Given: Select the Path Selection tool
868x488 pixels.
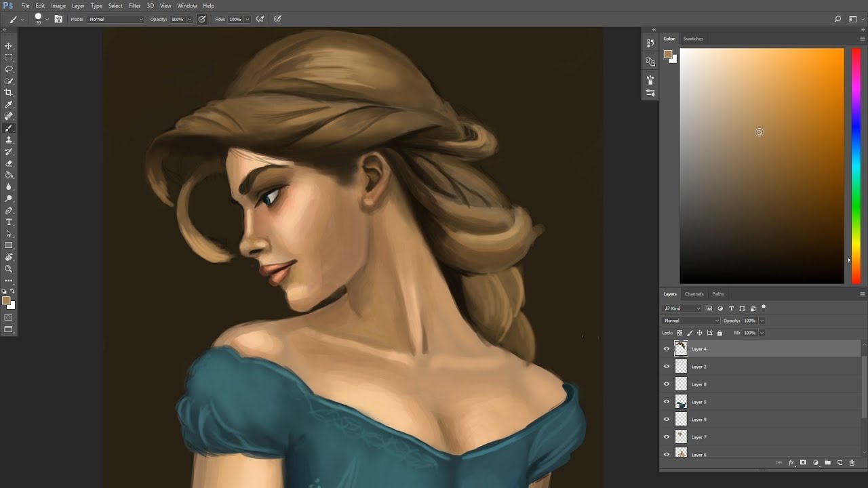Looking at the screenshot, I should [x=9, y=234].
